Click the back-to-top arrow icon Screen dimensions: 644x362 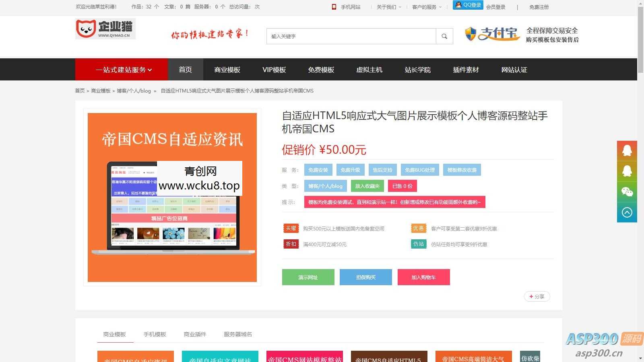pos(627,212)
